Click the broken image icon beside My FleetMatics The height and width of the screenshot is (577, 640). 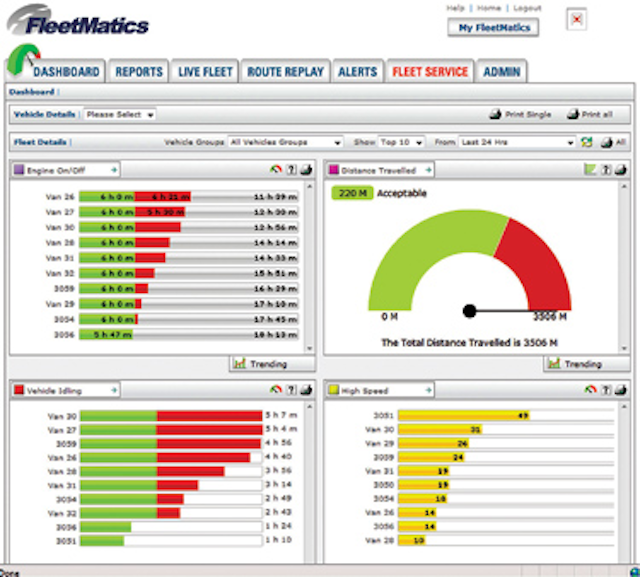point(576,19)
